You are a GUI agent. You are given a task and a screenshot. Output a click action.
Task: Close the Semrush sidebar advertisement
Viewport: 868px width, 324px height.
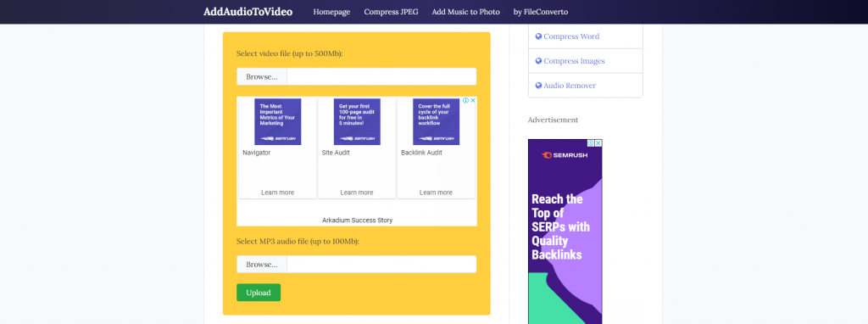(x=598, y=142)
